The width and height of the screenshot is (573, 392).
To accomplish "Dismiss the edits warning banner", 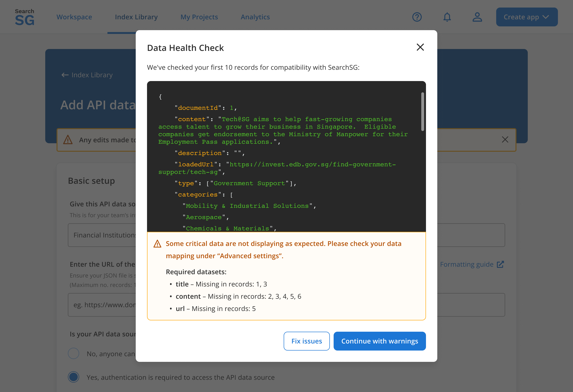I will (x=505, y=139).
